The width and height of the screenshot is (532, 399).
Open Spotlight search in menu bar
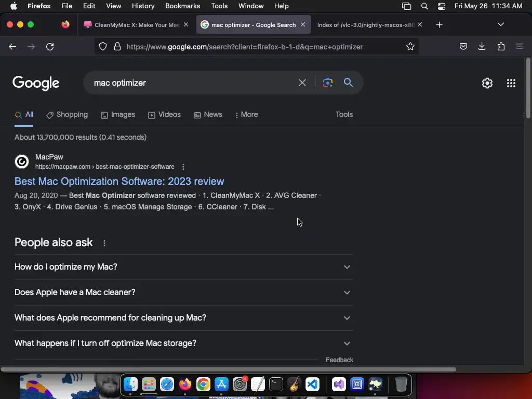pos(424,6)
